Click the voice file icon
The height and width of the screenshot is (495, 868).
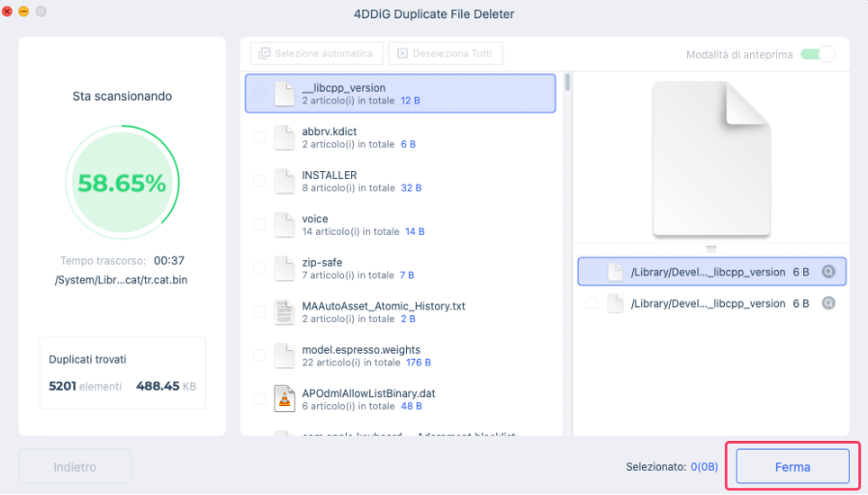(x=285, y=224)
